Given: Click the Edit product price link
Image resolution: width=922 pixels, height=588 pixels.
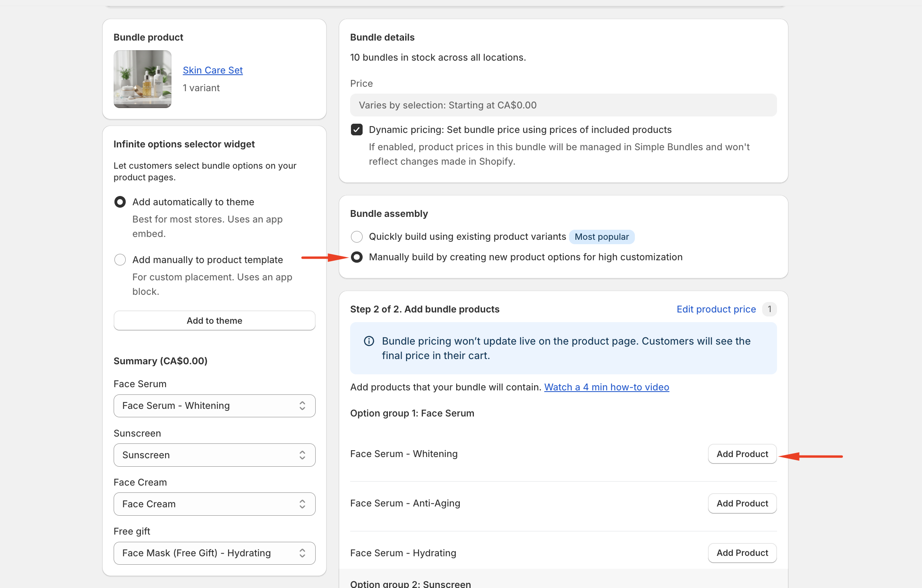Looking at the screenshot, I should pos(716,309).
